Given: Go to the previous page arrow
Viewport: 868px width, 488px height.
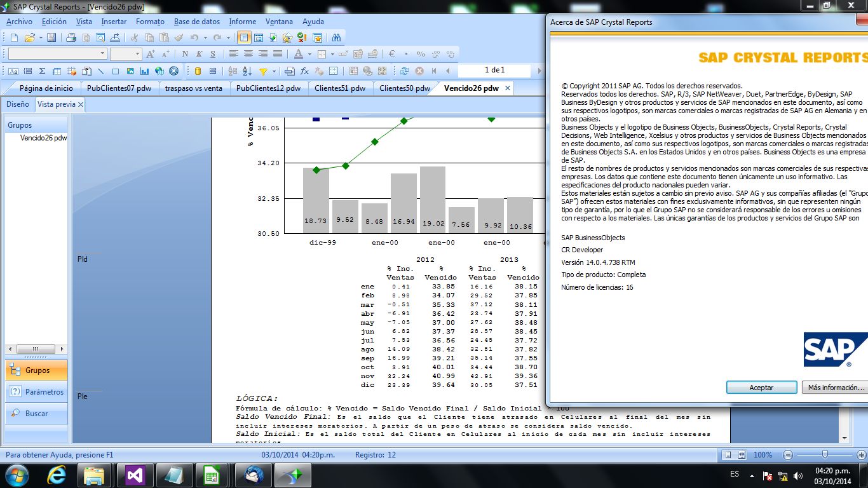Looking at the screenshot, I should [x=447, y=71].
